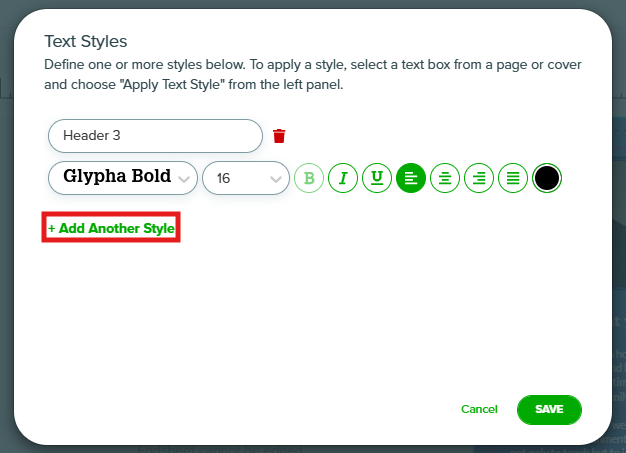Select justified text alignment

pyautogui.click(x=513, y=178)
